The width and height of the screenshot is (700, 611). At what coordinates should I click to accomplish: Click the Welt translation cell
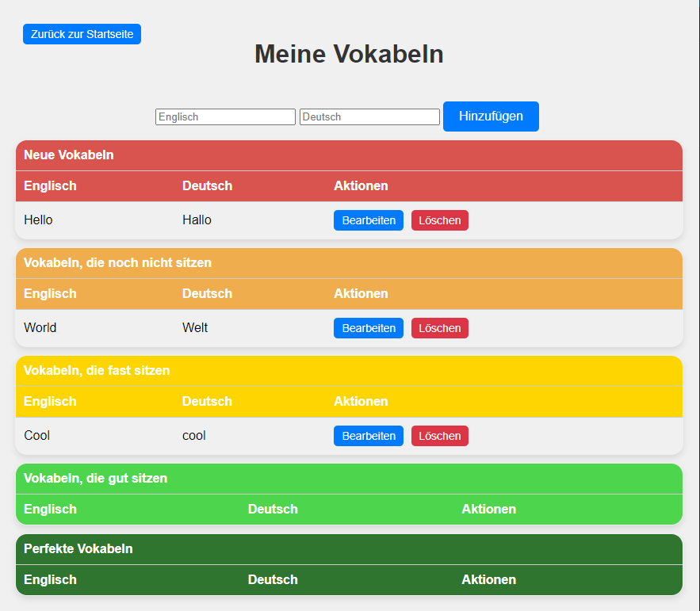click(195, 328)
